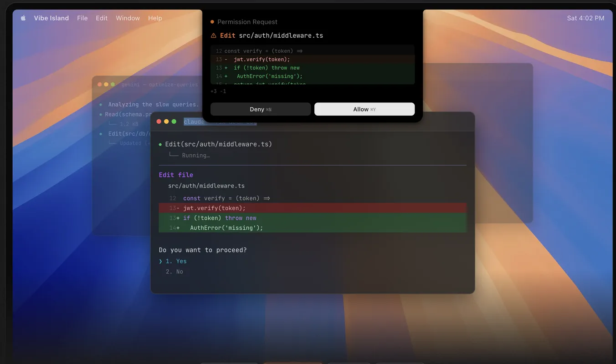
Task: Click the yellow minimize dot of claude terminal
Action: click(x=166, y=121)
